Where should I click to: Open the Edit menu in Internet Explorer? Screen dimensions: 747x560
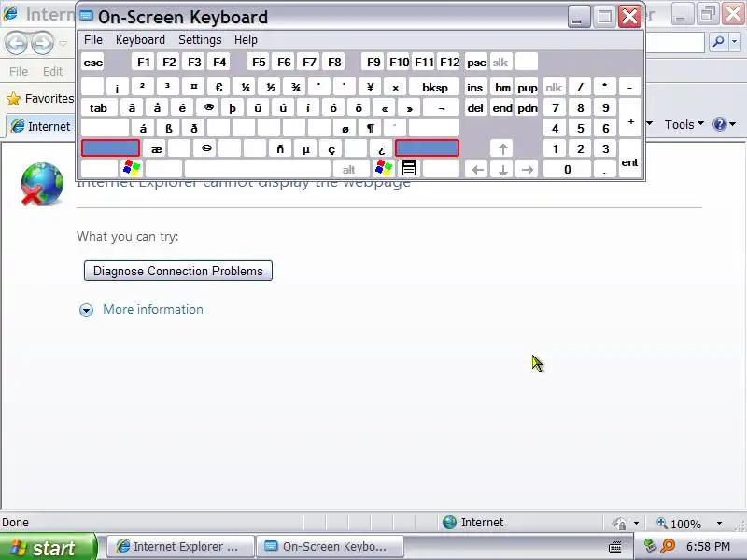(52, 72)
